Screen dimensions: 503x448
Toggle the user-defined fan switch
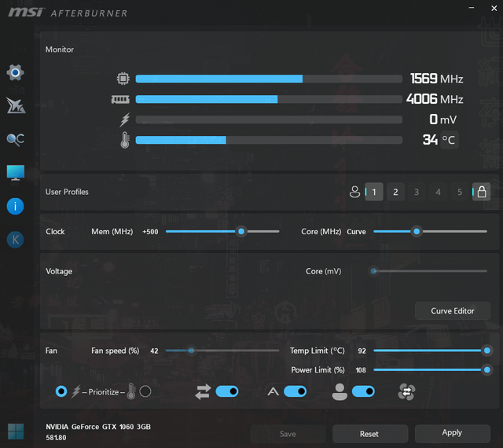pos(363,391)
